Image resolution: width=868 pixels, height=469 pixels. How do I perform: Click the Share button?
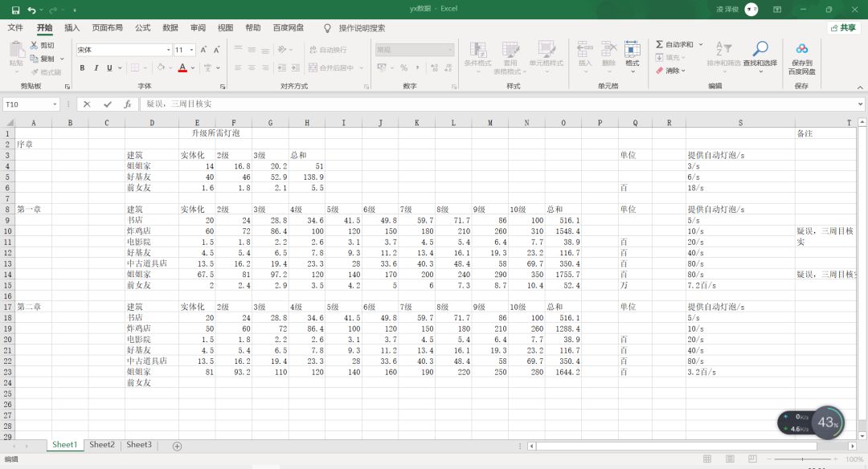(843, 27)
